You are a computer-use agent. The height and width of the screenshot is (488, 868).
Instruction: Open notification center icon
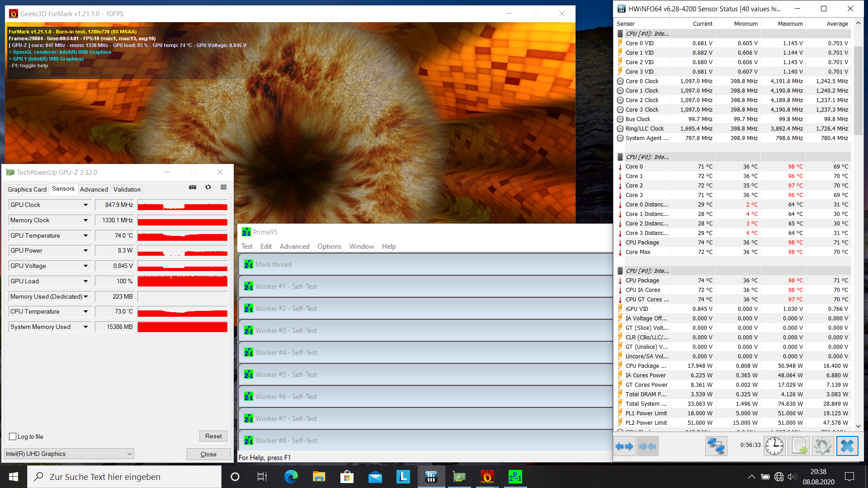click(849, 477)
